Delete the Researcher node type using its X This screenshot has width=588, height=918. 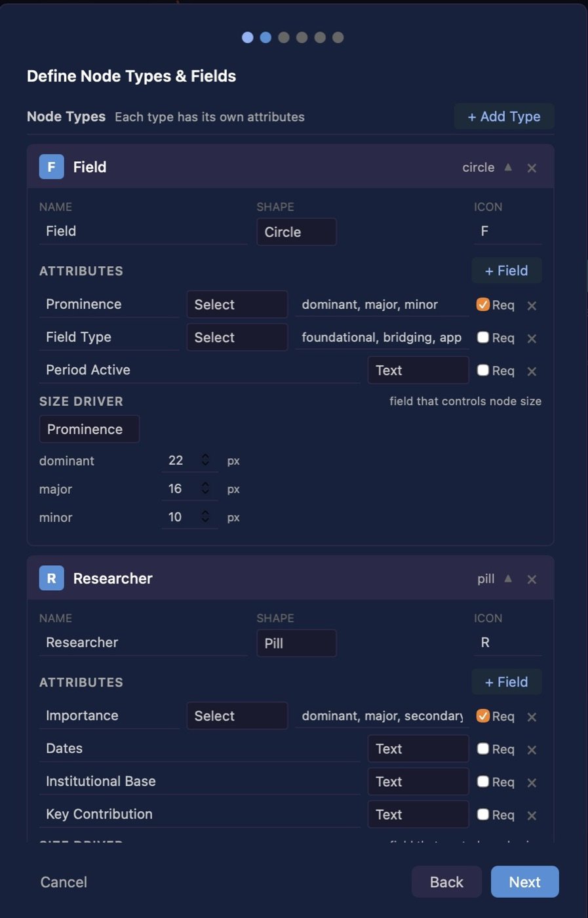532,579
